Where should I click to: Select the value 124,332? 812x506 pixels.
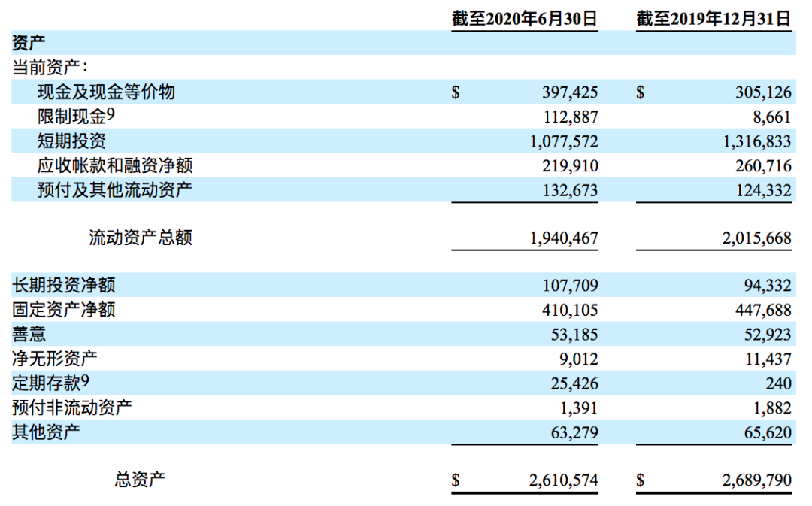764,190
